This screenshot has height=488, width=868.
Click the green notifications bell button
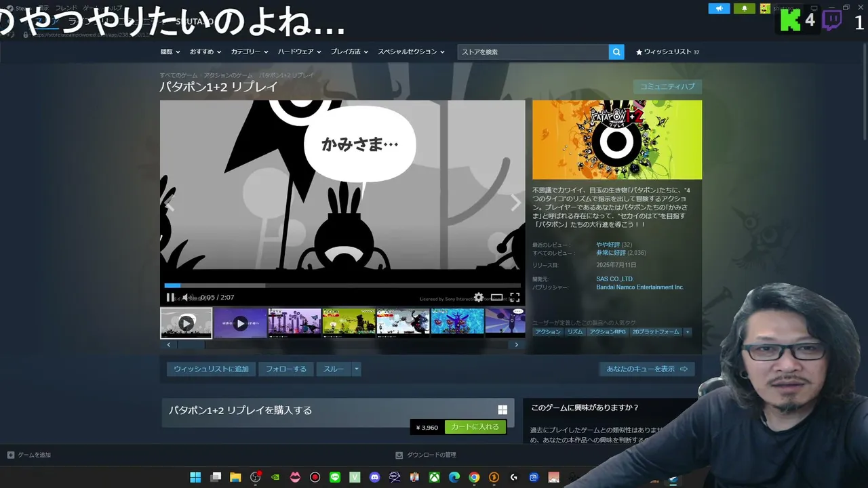[744, 9]
